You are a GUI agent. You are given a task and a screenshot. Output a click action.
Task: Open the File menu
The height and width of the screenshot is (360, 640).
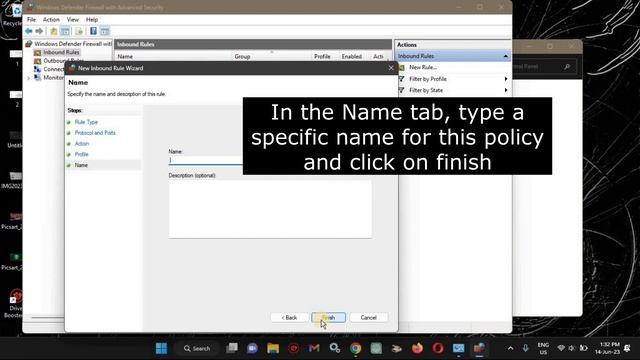tap(31, 20)
